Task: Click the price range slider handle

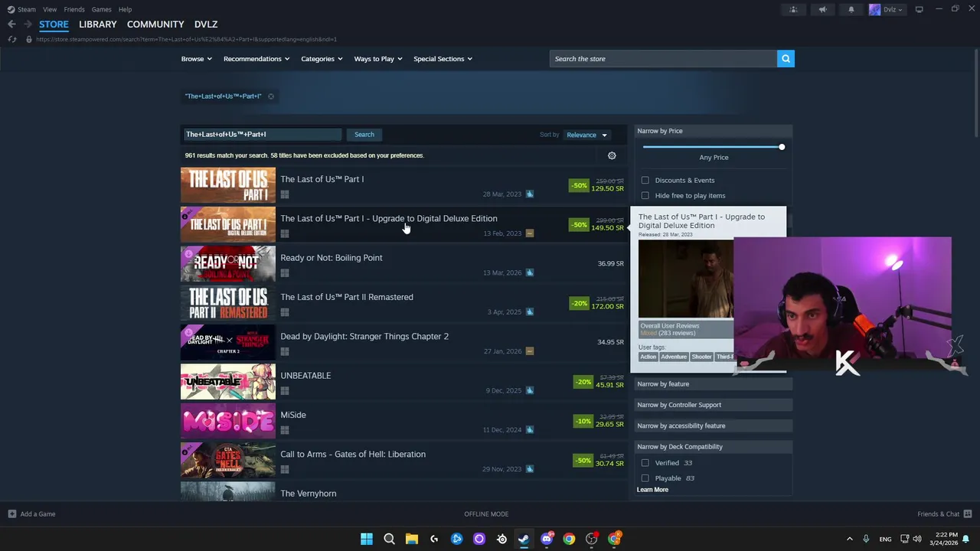Action: pyautogui.click(x=782, y=147)
